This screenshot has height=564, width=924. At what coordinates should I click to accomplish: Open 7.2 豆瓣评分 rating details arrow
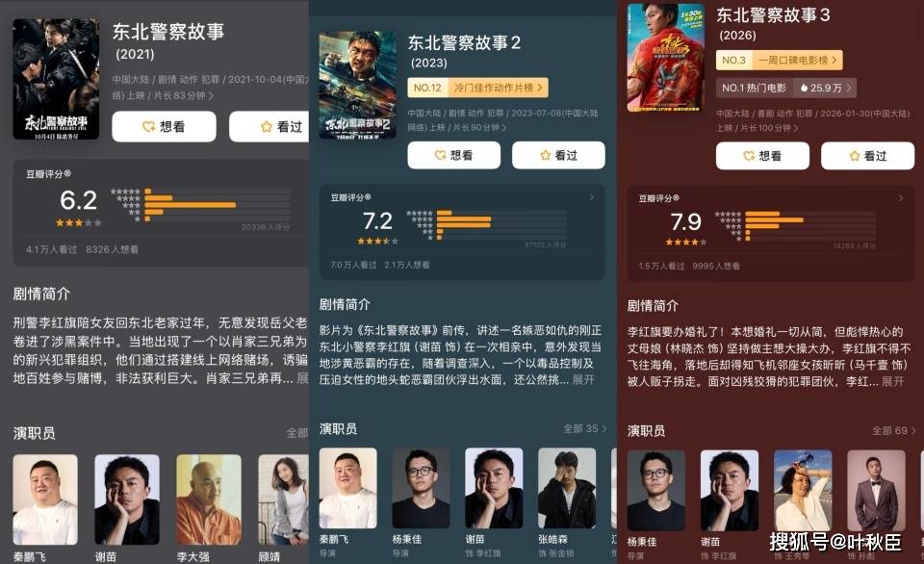click(592, 197)
